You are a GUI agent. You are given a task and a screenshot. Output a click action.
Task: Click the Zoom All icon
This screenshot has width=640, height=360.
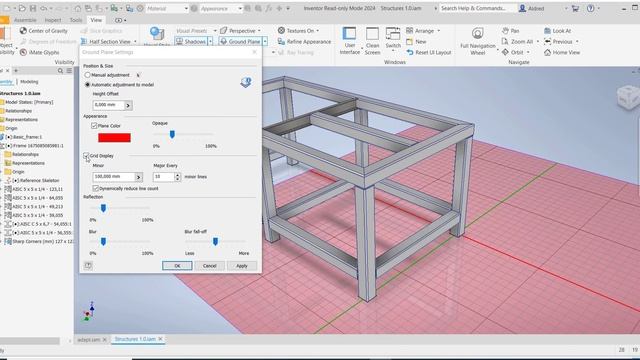505,41
